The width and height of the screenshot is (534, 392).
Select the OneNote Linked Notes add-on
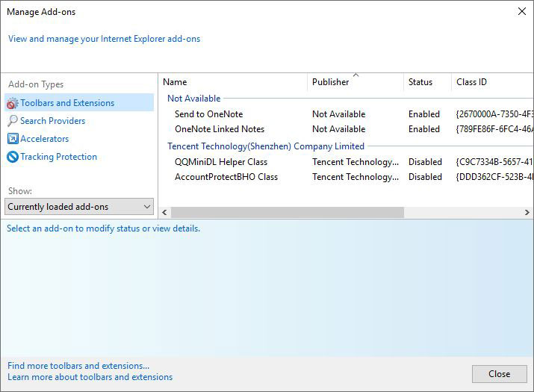point(220,129)
